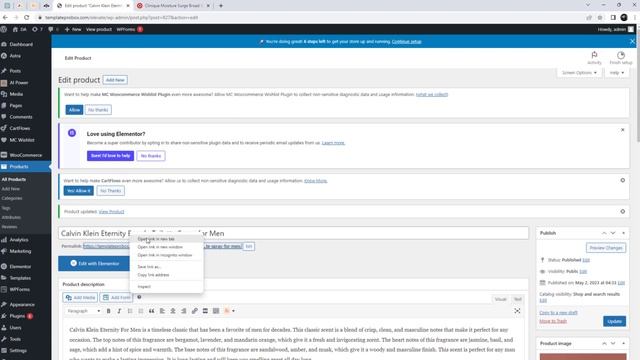Insert link in editor toolbar
The height and width of the screenshot is (360, 640).
tap(194, 311)
